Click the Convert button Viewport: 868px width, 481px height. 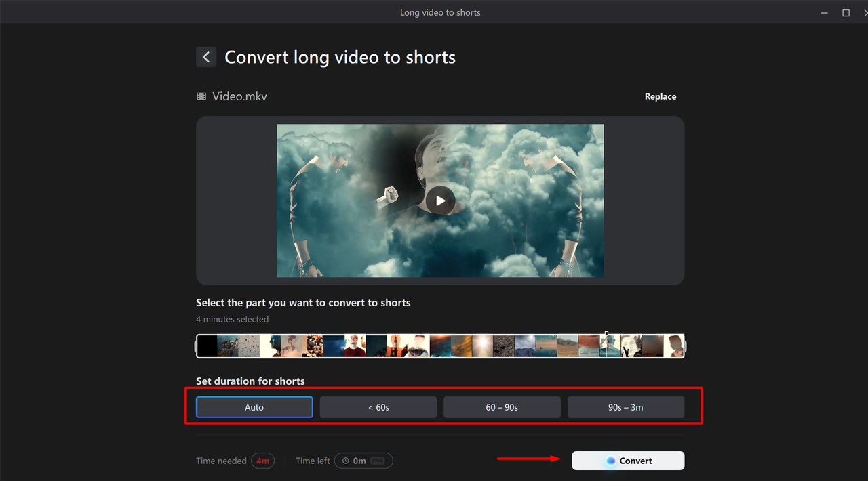click(628, 461)
